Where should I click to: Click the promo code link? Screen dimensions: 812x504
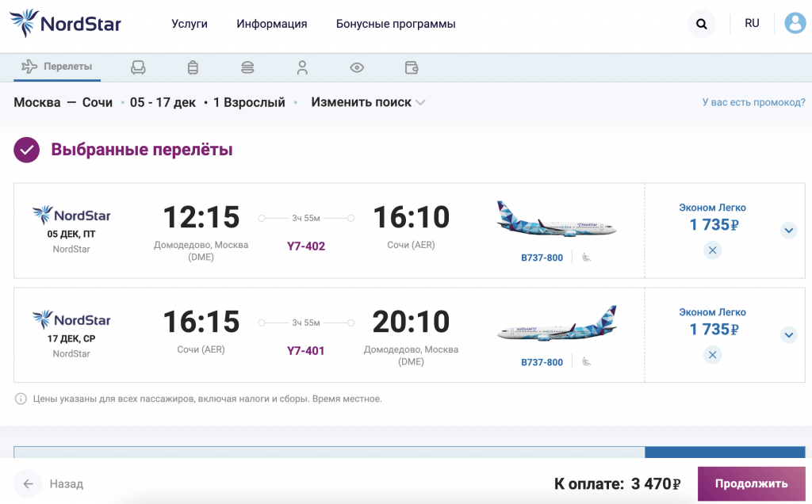753,102
